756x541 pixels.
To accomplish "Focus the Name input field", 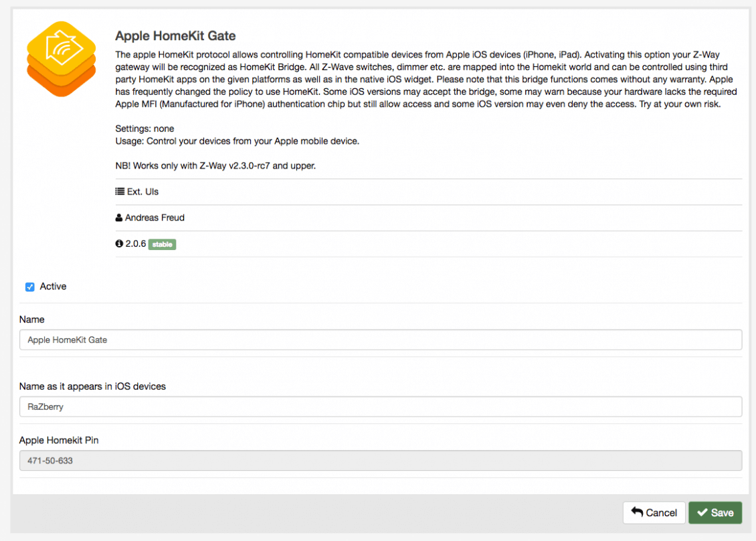I will coord(380,340).
